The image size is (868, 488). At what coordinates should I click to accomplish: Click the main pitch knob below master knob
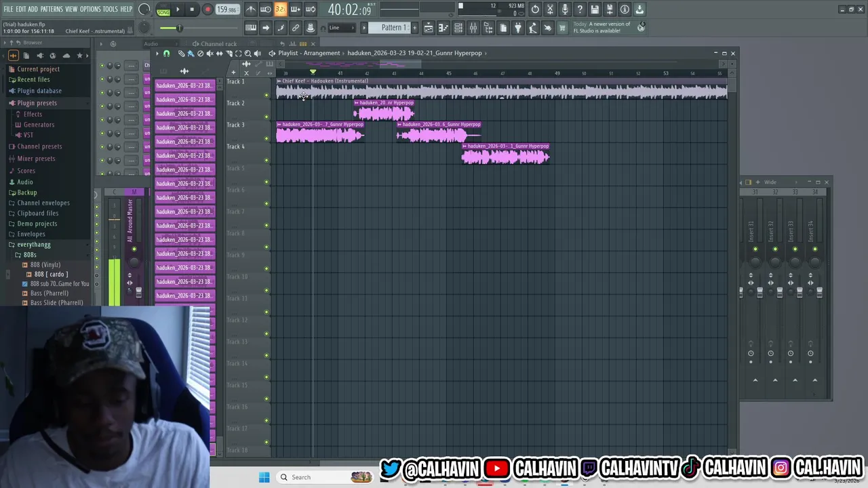tap(144, 28)
